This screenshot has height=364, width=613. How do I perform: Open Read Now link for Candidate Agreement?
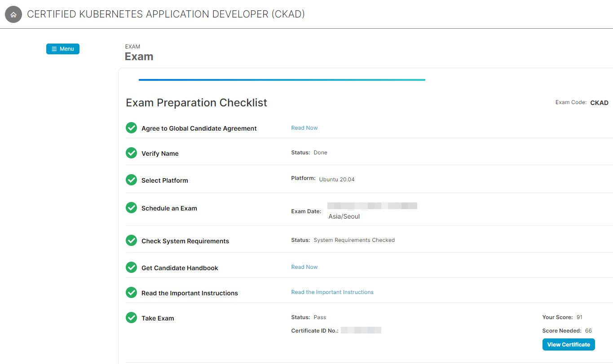pos(304,128)
